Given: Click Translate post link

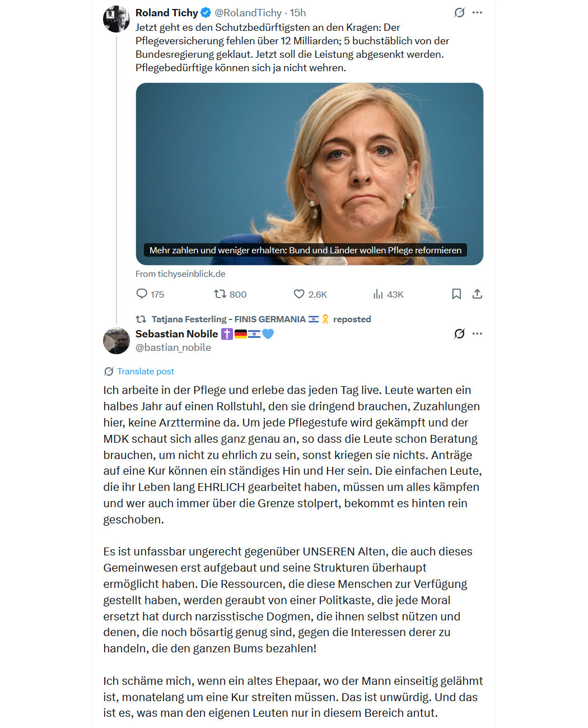Looking at the screenshot, I should pyautogui.click(x=146, y=371).
